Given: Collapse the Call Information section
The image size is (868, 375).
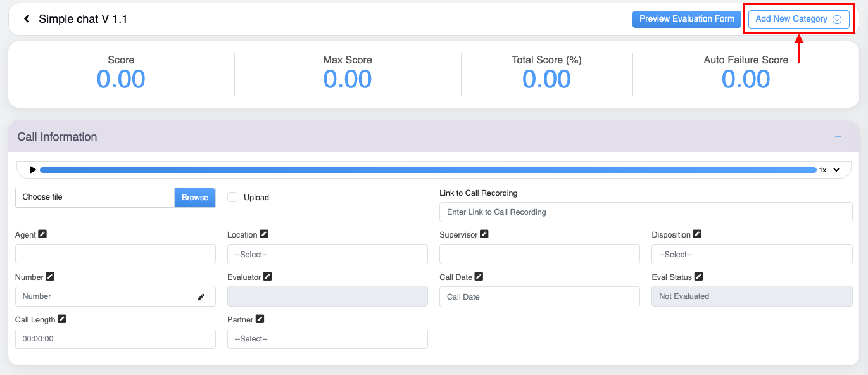Looking at the screenshot, I should click(838, 137).
